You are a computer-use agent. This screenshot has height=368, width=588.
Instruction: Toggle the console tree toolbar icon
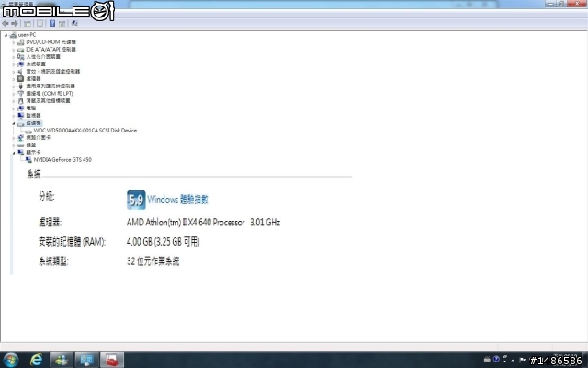click(28, 24)
